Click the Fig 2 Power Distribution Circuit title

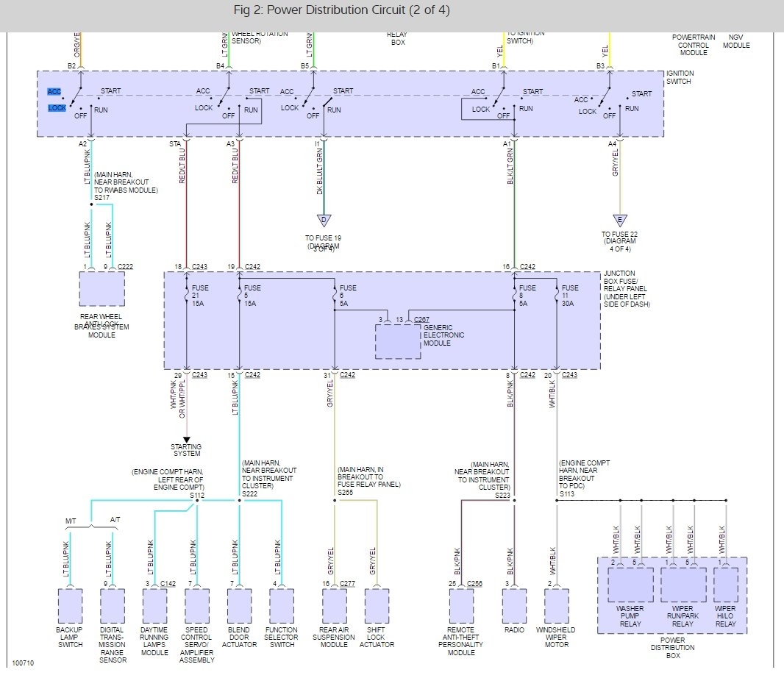click(x=341, y=10)
